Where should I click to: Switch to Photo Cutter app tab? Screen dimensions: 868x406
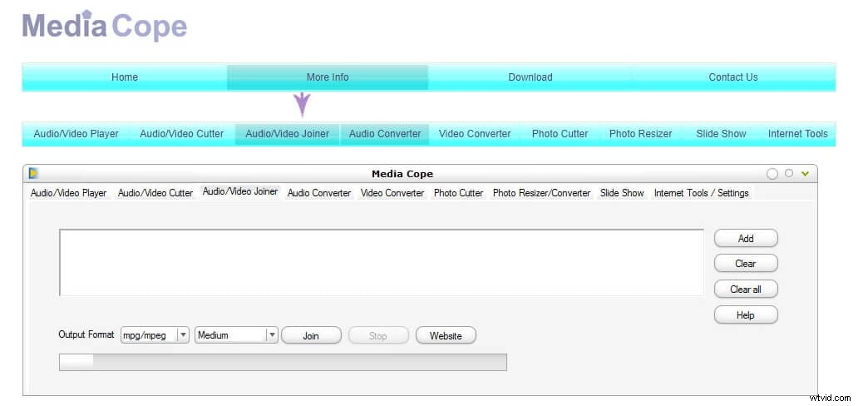coord(458,193)
